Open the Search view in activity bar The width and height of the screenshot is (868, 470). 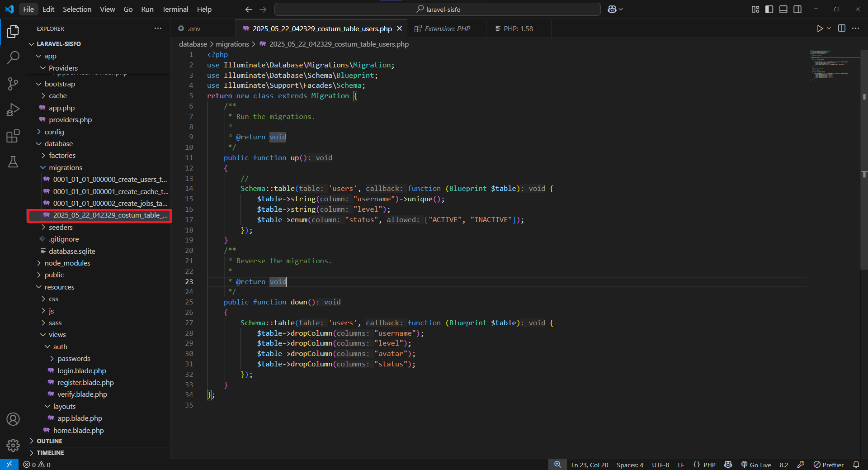(13, 57)
